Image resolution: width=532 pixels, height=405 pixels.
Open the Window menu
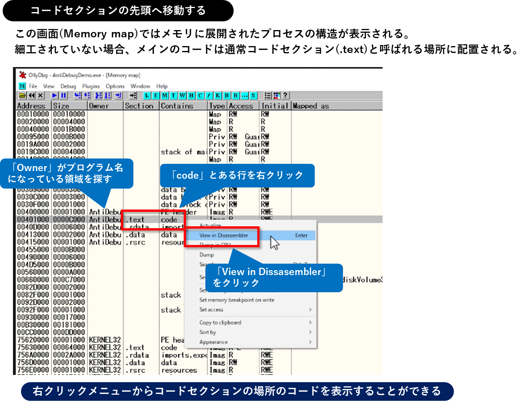(140, 86)
